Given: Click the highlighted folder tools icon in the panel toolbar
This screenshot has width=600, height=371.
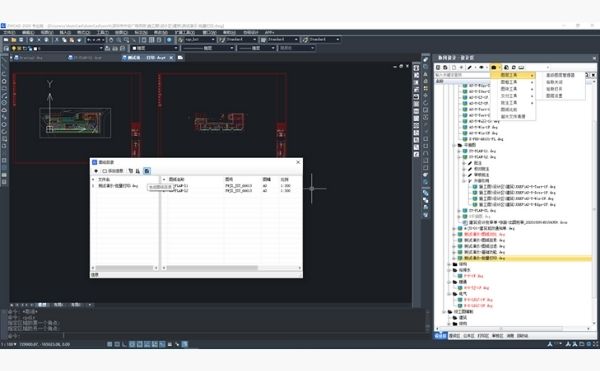Looking at the screenshot, I should point(494,67).
